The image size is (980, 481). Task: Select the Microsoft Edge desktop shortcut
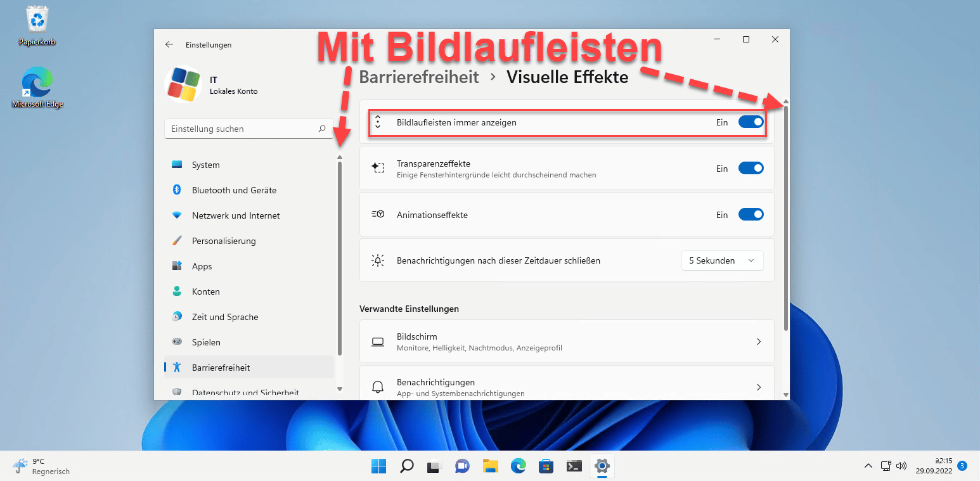tap(38, 88)
